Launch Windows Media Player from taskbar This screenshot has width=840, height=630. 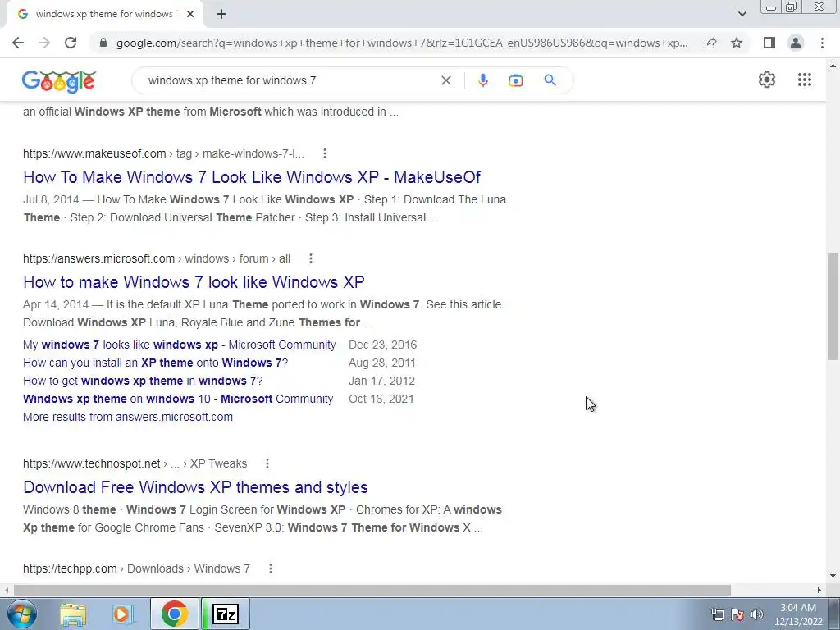tap(123, 614)
